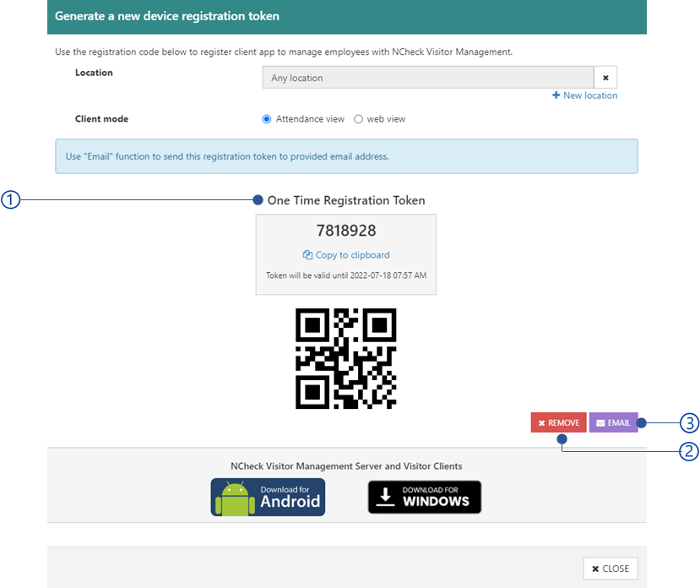Add a New location link

(585, 95)
